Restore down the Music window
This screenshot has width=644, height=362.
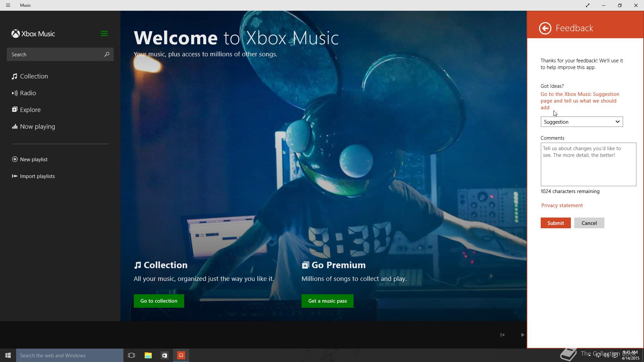point(620,5)
